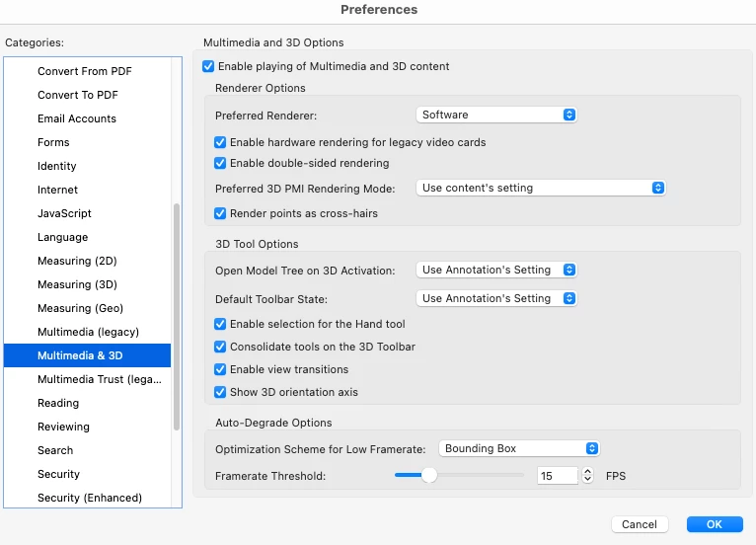The image size is (756, 545).
Task: Click the Framerate Threshold FPS stepper arrows
Action: point(587,476)
